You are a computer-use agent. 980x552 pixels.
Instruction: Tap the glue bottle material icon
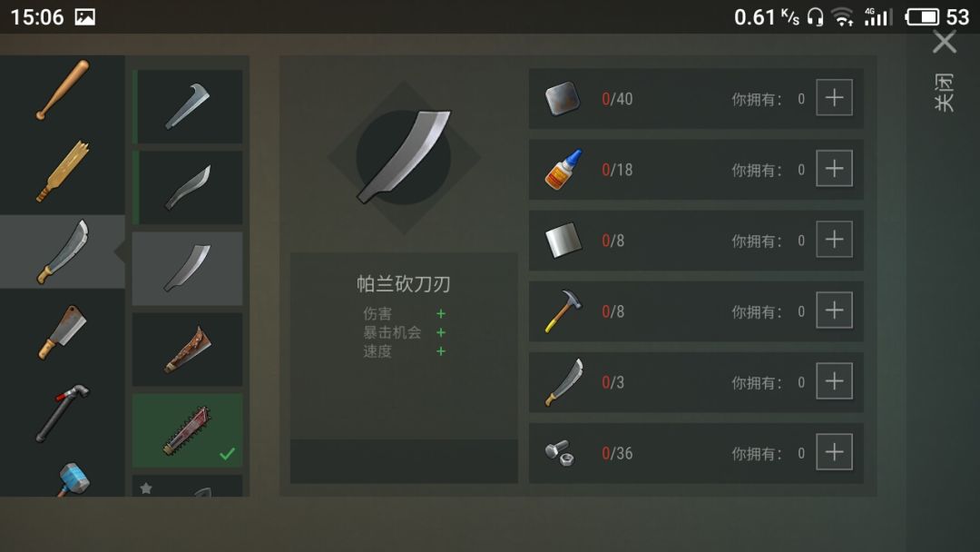tap(563, 170)
